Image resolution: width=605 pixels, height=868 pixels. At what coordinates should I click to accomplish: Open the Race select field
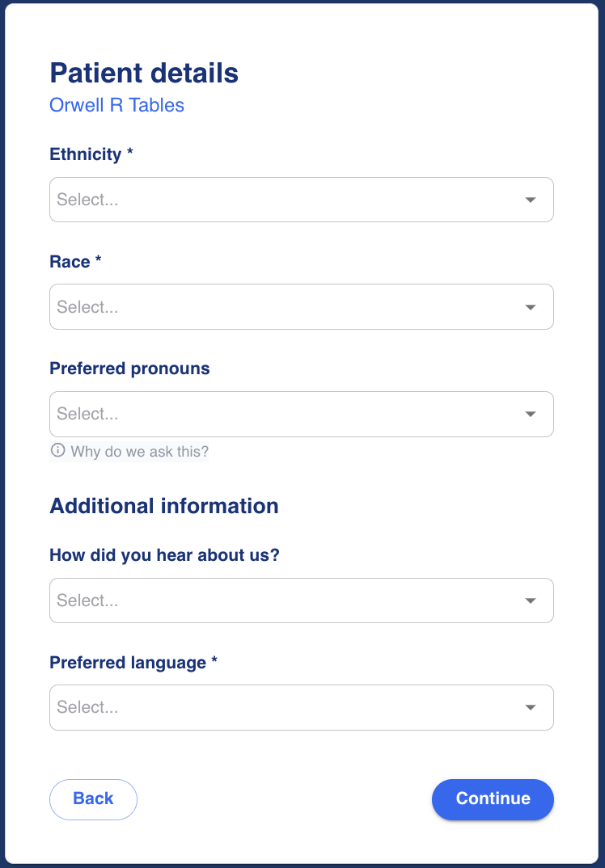[x=283, y=307]
